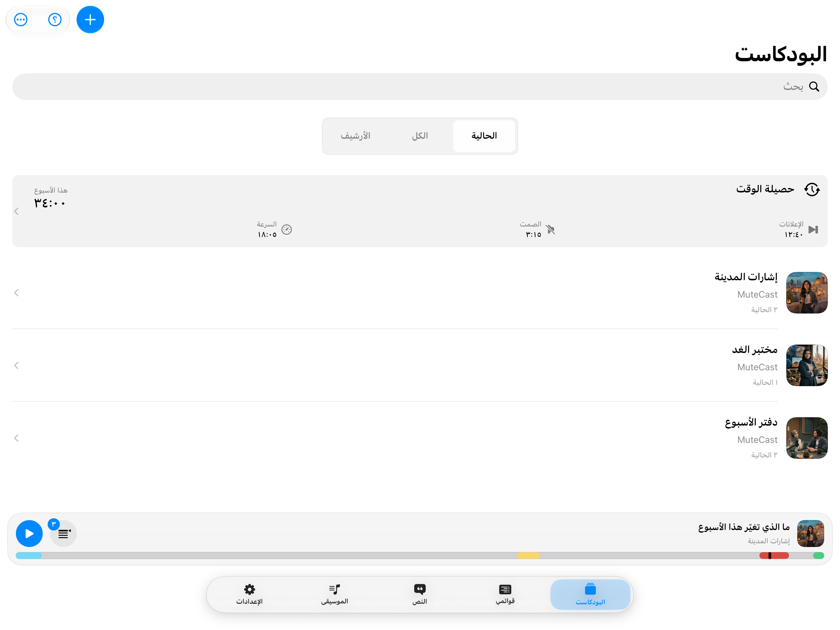840x630 pixels.
Task: Switch to the النص transcript tab
Action: tap(420, 594)
